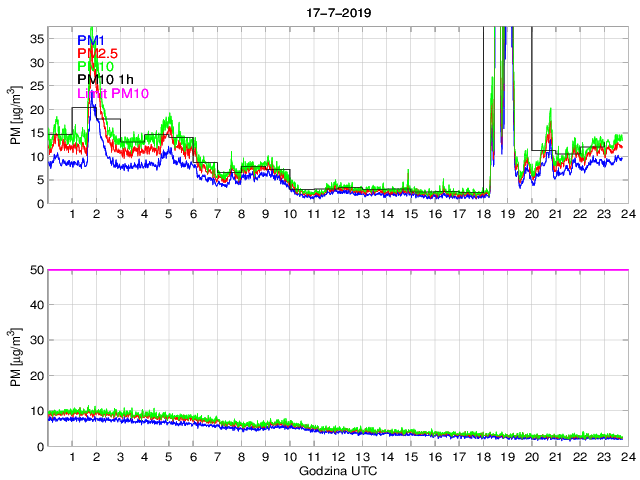
Task: Click the 50 value on bottom y-axis
Action: coord(35,270)
